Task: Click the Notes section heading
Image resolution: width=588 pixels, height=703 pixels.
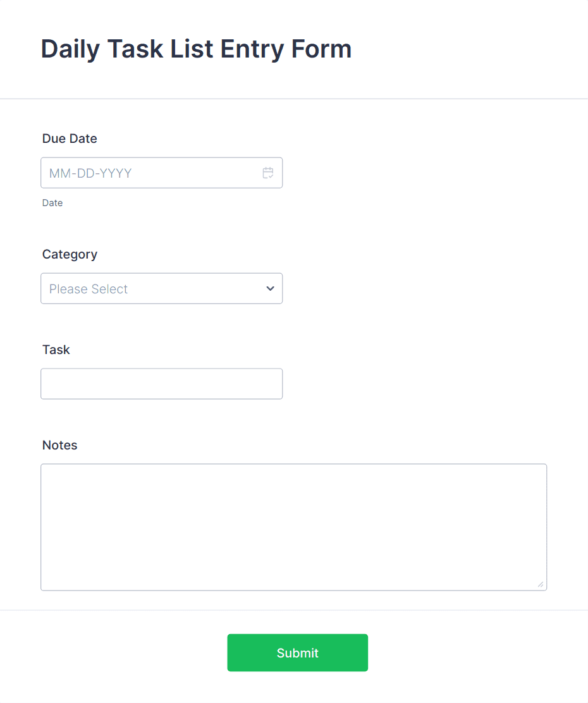Action: [59, 445]
